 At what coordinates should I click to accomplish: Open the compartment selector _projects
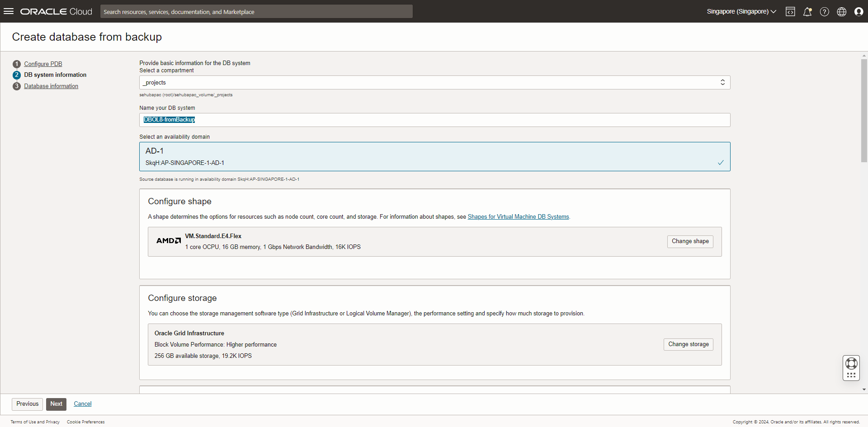click(x=434, y=82)
